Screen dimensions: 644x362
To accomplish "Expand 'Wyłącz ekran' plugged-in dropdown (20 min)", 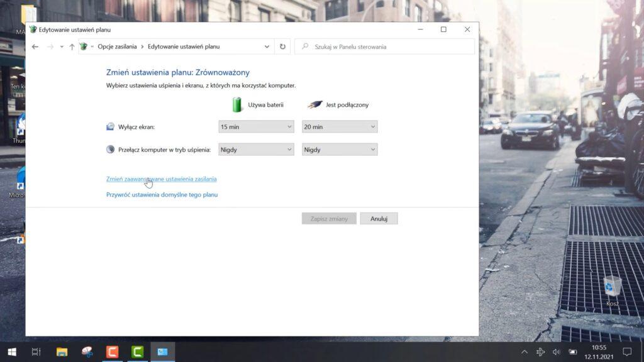I will (340, 127).
